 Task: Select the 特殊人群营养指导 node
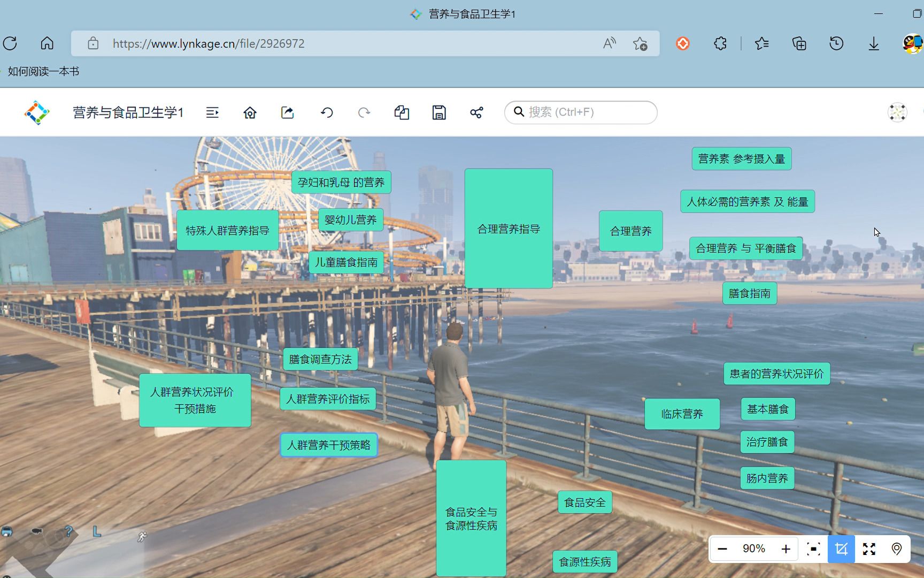tap(227, 230)
